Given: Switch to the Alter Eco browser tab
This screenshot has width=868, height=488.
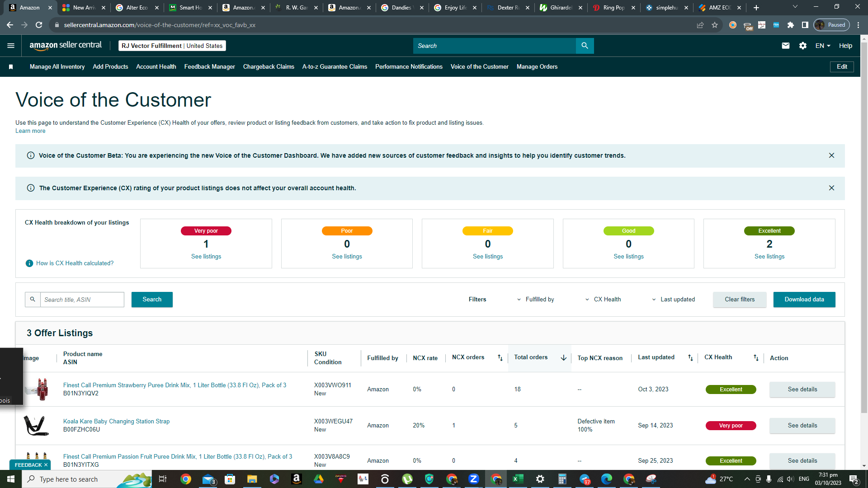Looking at the screenshot, I should (x=137, y=8).
